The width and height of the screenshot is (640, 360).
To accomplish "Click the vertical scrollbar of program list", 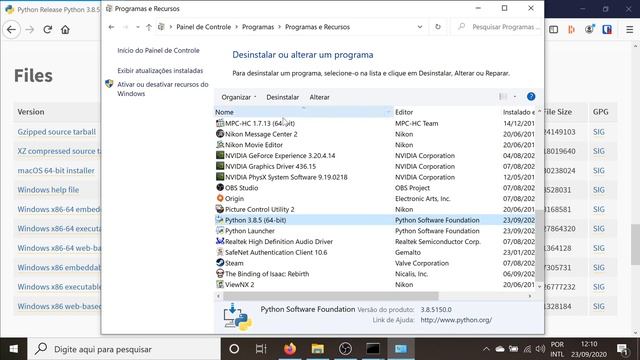I will tap(540, 245).
